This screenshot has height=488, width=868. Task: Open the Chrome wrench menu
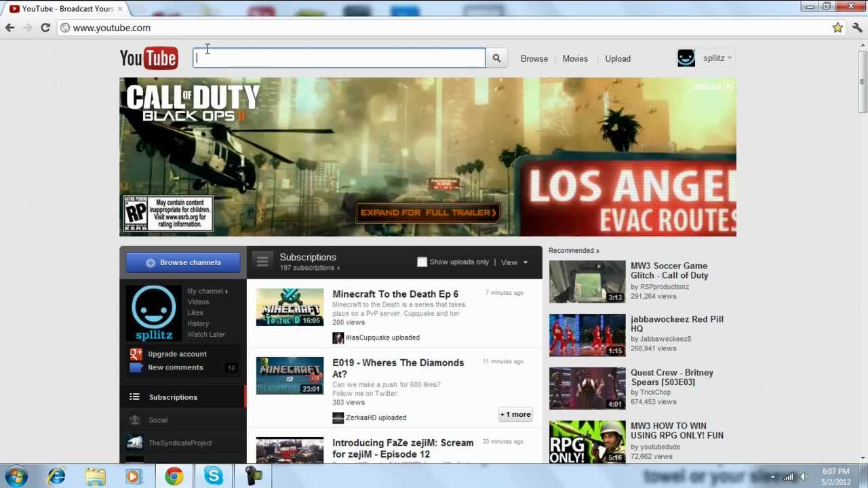[x=857, y=28]
